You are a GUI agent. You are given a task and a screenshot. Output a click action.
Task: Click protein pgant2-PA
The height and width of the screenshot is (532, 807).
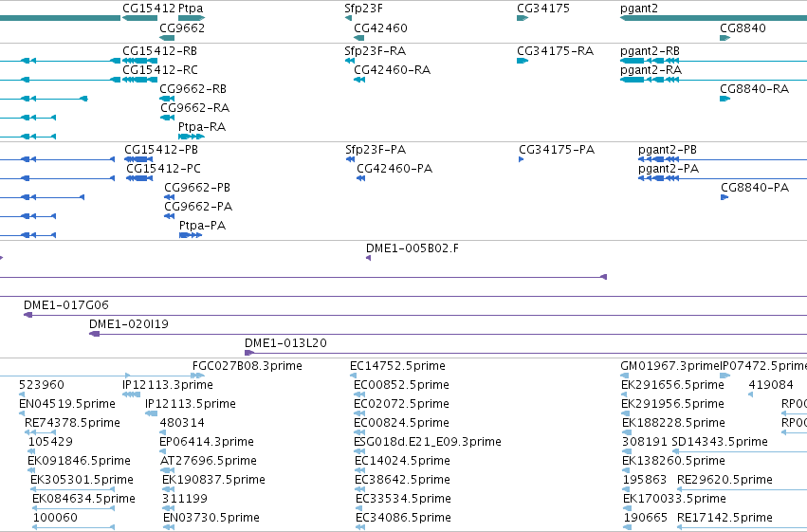pyautogui.click(x=669, y=169)
